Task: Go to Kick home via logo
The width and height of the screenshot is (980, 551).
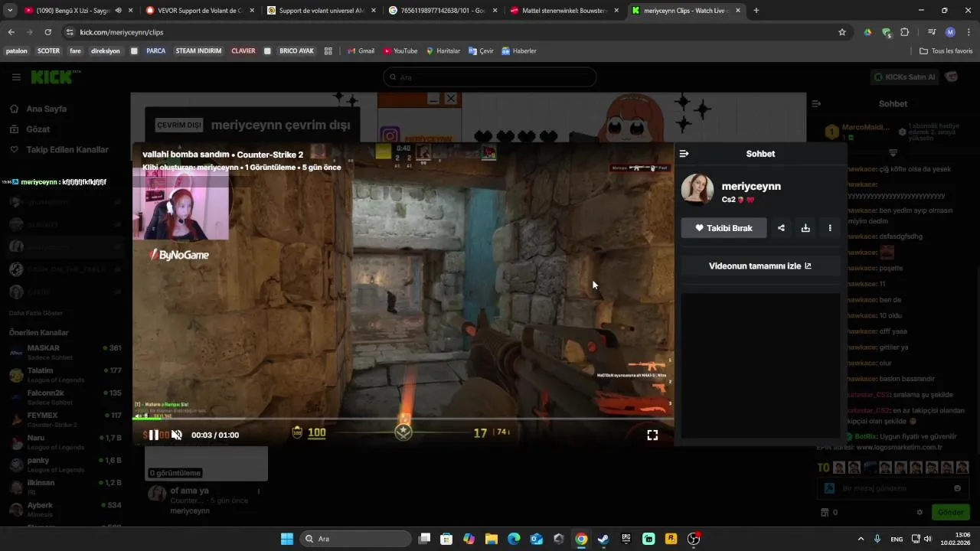Action: coord(55,77)
